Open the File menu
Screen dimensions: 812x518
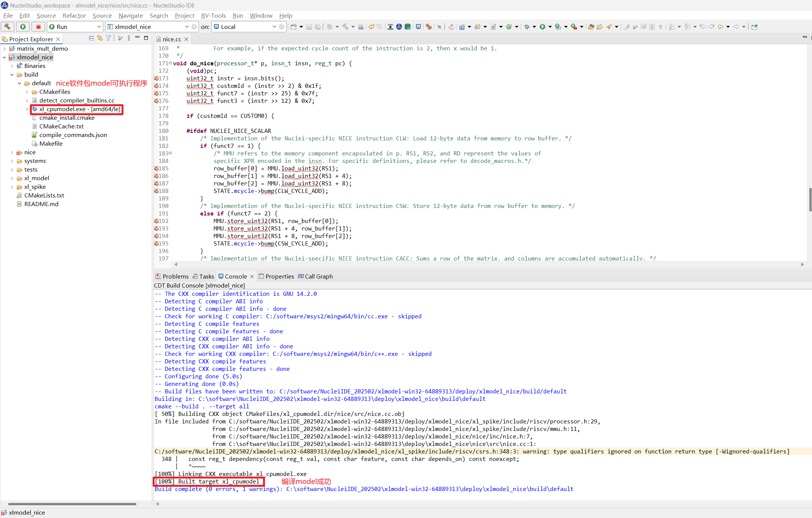point(8,15)
